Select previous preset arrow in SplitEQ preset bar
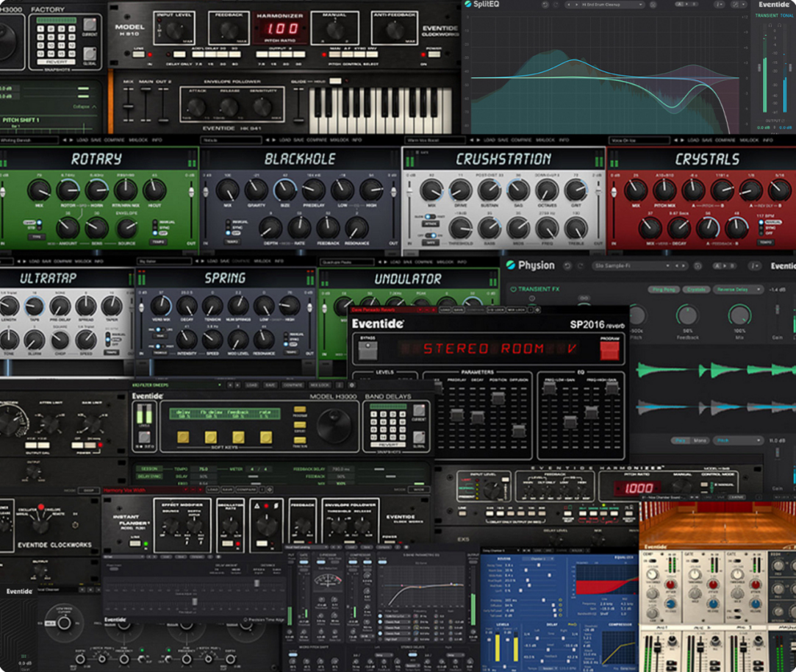Viewport: 796px width, 672px height. [569, 4]
